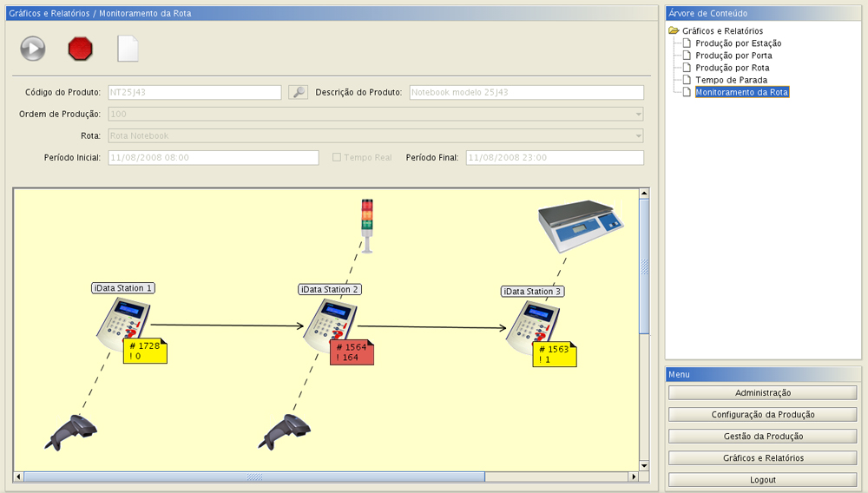This screenshot has width=868, height=493.
Task: Open Tempo de Parada report
Action: 731,80
